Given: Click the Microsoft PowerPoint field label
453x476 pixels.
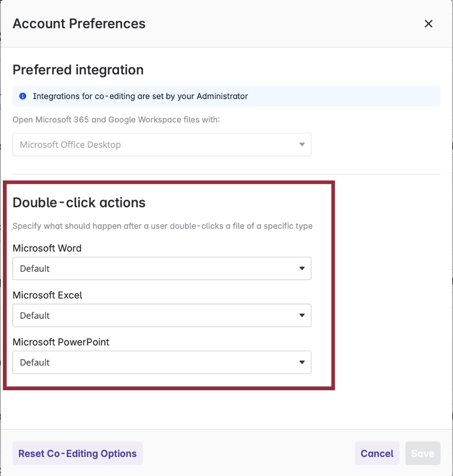Looking at the screenshot, I should click(x=60, y=342).
